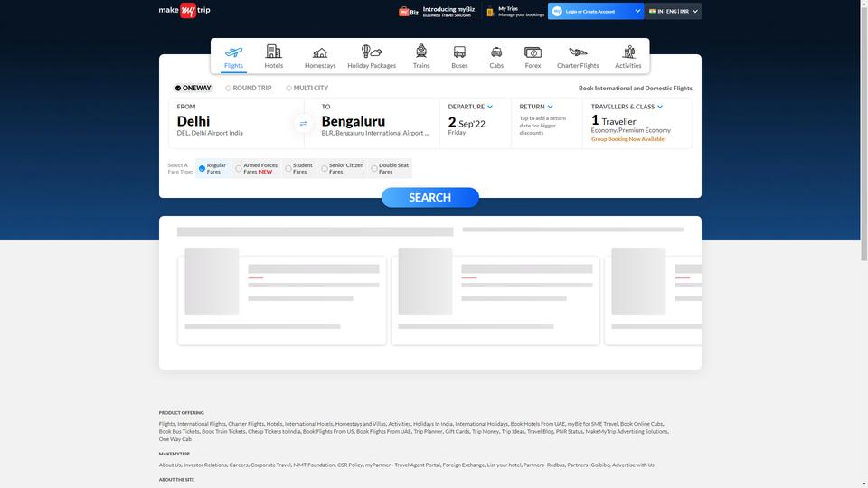Select the ONEWAY trip option
868x488 pixels.
coord(193,88)
